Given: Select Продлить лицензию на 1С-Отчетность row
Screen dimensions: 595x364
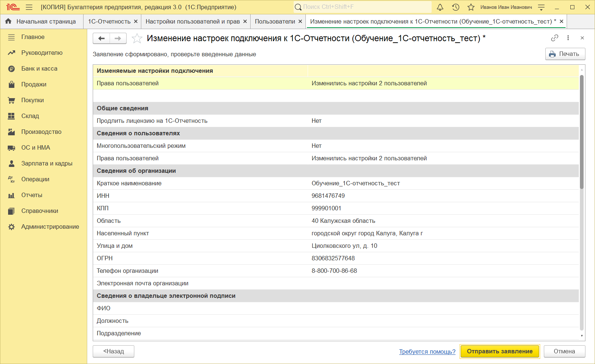Looking at the screenshot, I should click(x=336, y=121).
